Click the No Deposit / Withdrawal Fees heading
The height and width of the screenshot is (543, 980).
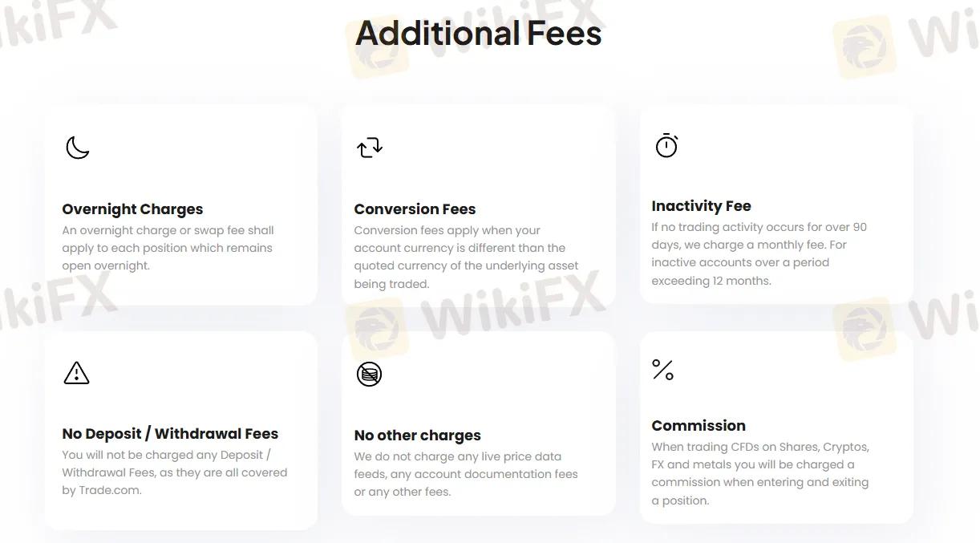(x=170, y=434)
